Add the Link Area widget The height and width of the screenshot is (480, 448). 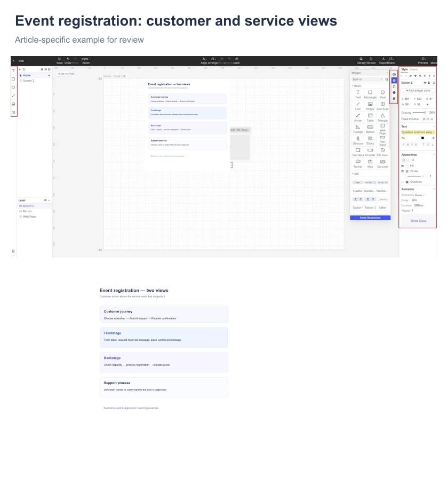click(382, 106)
